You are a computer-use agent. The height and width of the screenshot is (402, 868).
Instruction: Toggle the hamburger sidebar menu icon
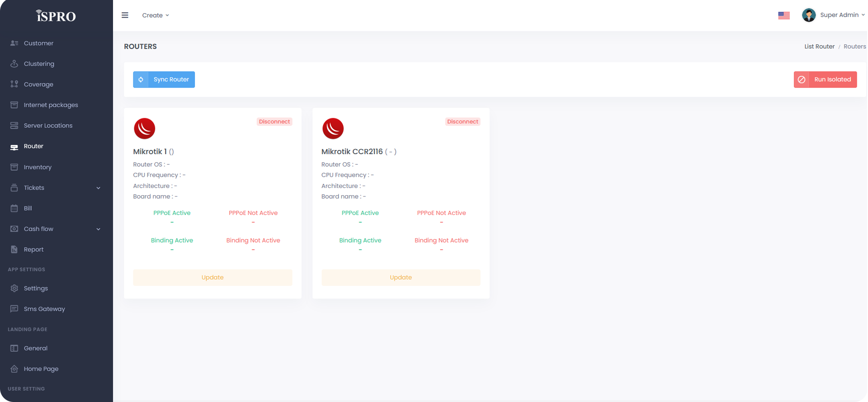click(x=125, y=15)
